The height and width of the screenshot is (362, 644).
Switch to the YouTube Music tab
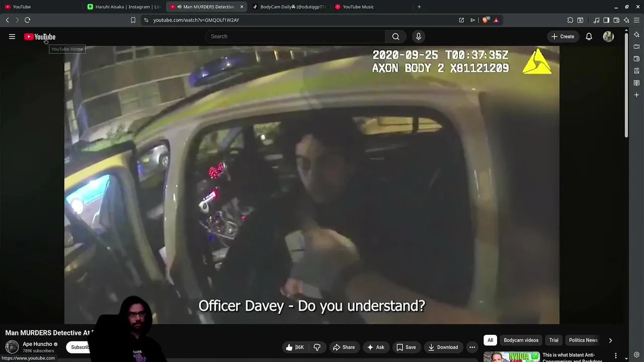[372, 7]
